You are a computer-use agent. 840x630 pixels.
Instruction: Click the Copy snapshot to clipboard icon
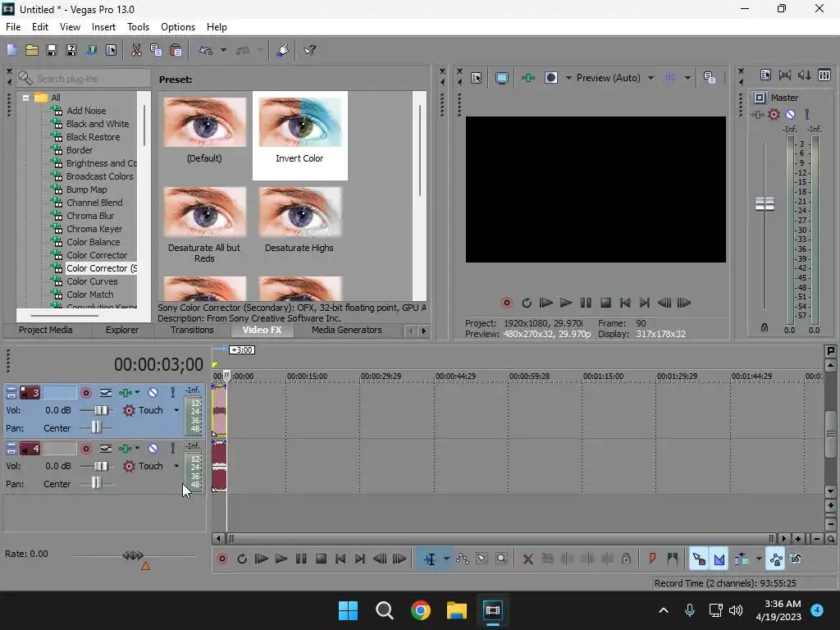point(710,78)
